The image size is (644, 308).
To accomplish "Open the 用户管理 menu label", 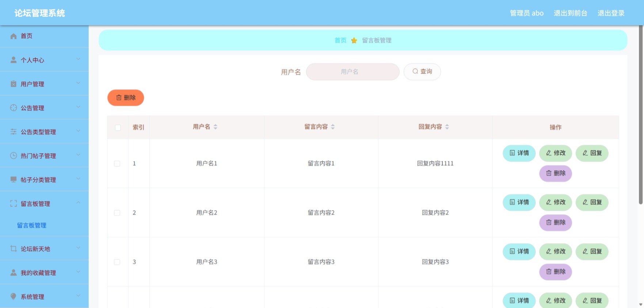I will 33,84.
